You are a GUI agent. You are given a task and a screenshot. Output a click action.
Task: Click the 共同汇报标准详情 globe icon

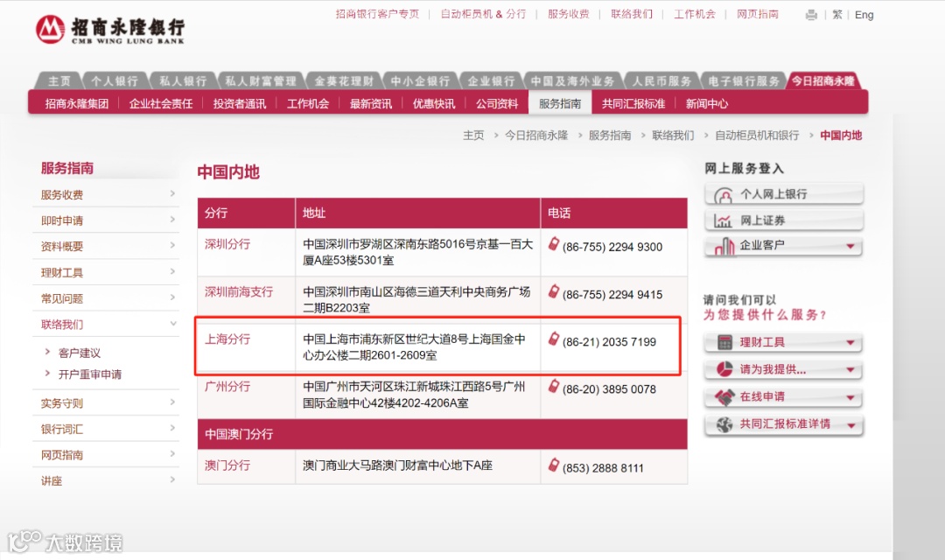pyautogui.click(x=724, y=424)
